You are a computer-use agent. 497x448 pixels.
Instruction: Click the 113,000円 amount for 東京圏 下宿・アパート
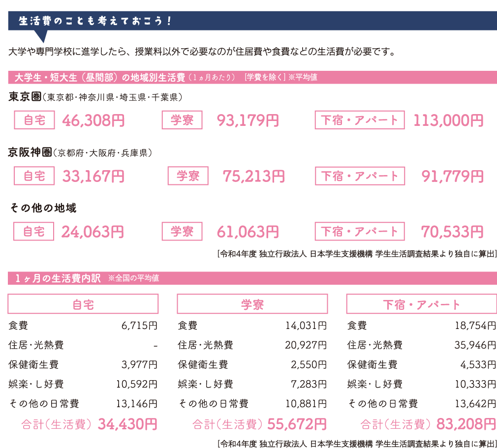click(448, 120)
